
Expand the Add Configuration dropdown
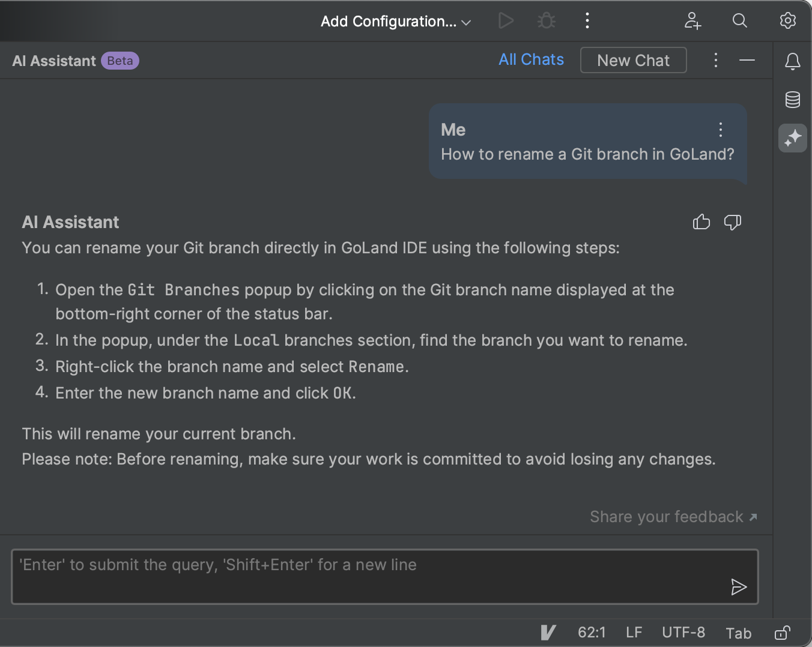(x=396, y=22)
